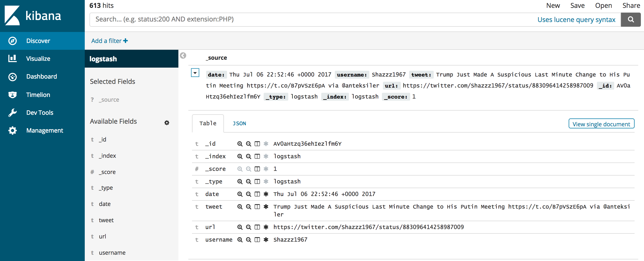Collapse the expanded document row
The width and height of the screenshot is (644, 261).
195,73
